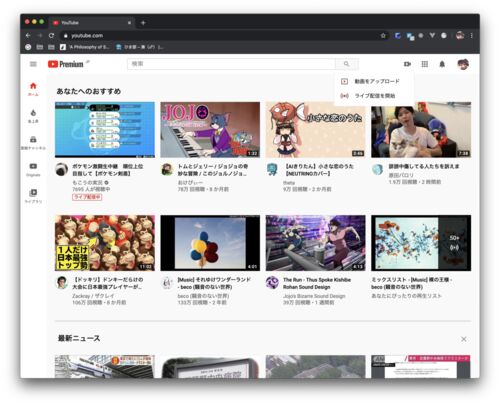
Task: Close the YouTube browser tab
Action: click(129, 23)
